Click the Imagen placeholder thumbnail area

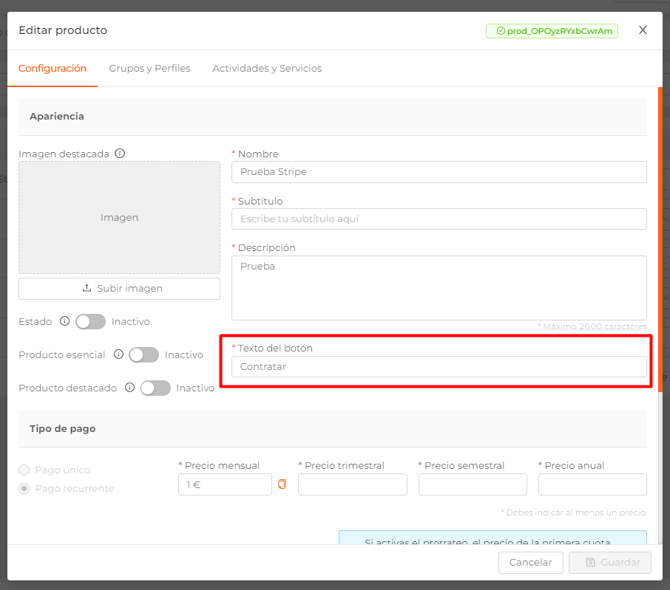pos(119,218)
